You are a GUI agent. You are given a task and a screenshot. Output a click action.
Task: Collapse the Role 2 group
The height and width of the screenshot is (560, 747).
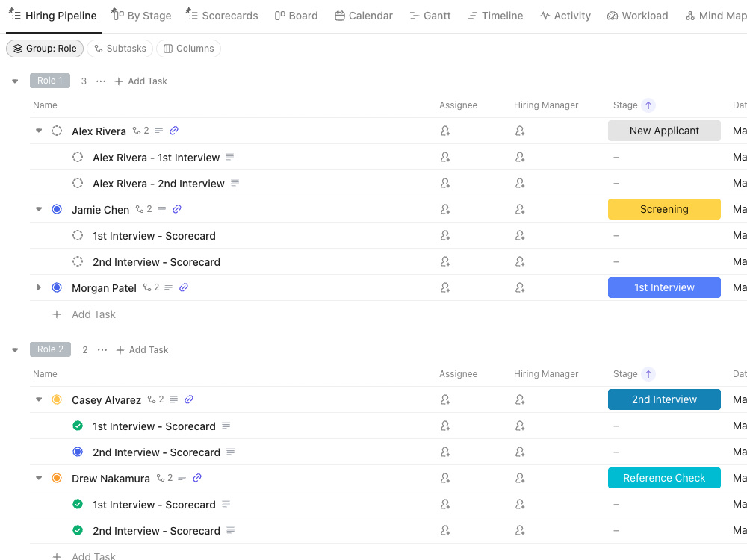[15, 349]
